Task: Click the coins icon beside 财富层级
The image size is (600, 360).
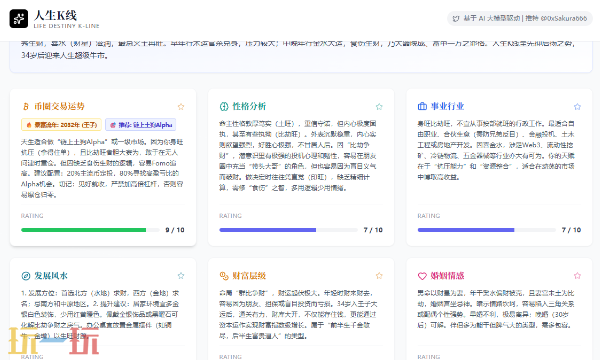Action: 224,276
